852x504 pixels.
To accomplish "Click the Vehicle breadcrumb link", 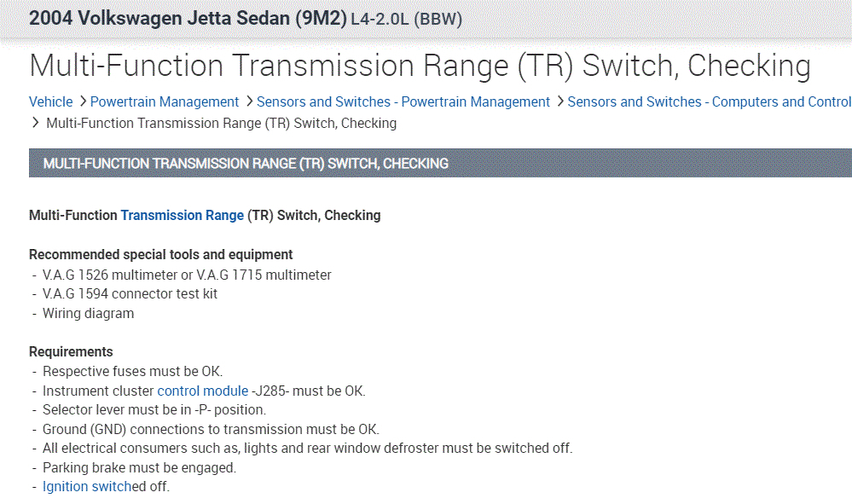I will (x=50, y=102).
